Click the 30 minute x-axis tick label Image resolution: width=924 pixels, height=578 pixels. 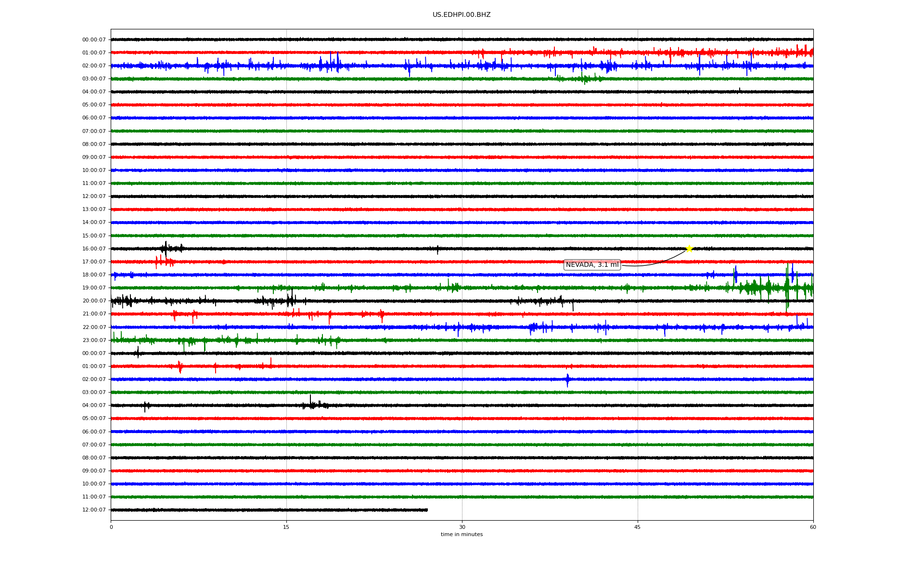[462, 527]
